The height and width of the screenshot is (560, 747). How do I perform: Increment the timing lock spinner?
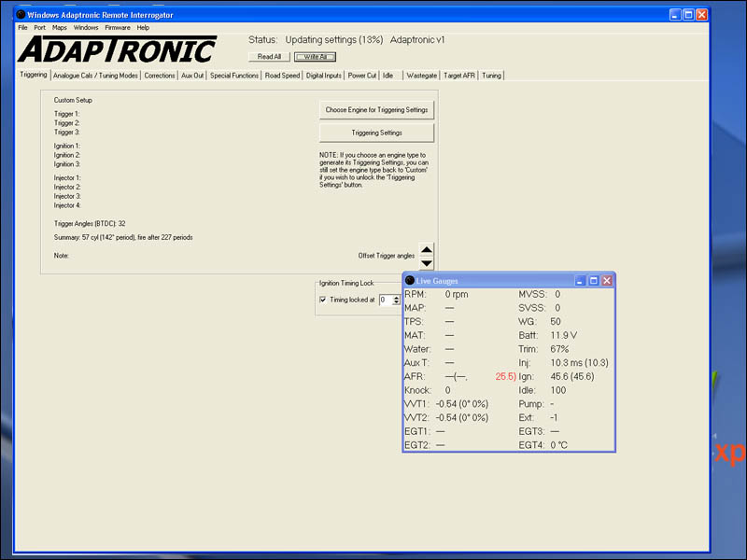(x=396, y=297)
